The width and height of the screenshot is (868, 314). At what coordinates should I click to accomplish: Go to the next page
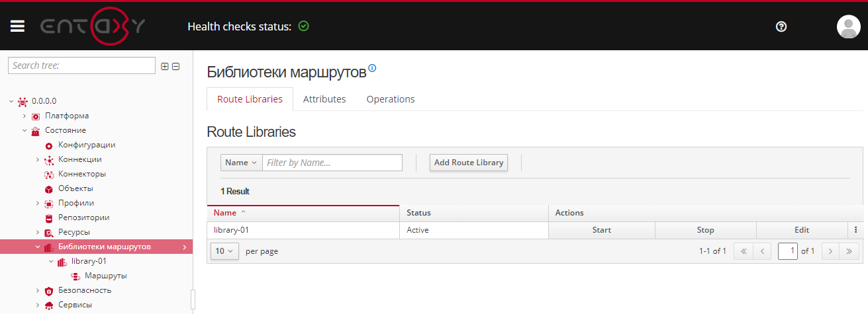830,251
